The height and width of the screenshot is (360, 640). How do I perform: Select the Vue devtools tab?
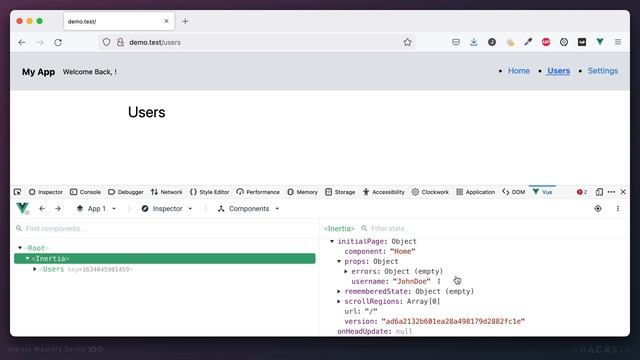point(542,192)
